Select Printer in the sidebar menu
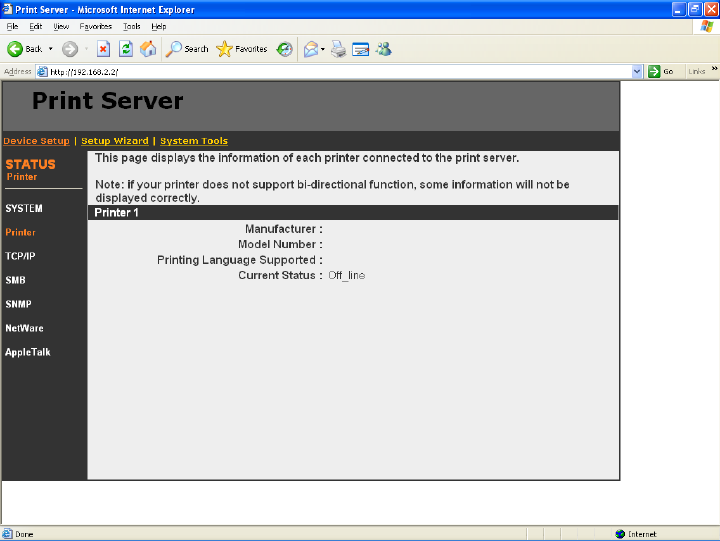 (20, 232)
